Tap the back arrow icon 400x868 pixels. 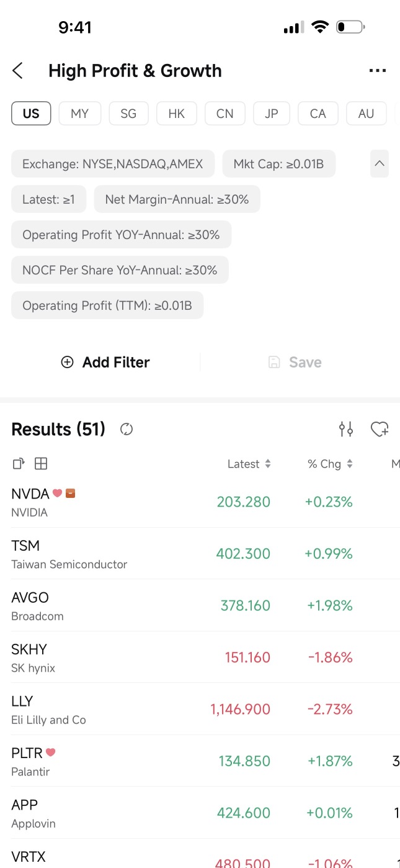[x=17, y=71]
